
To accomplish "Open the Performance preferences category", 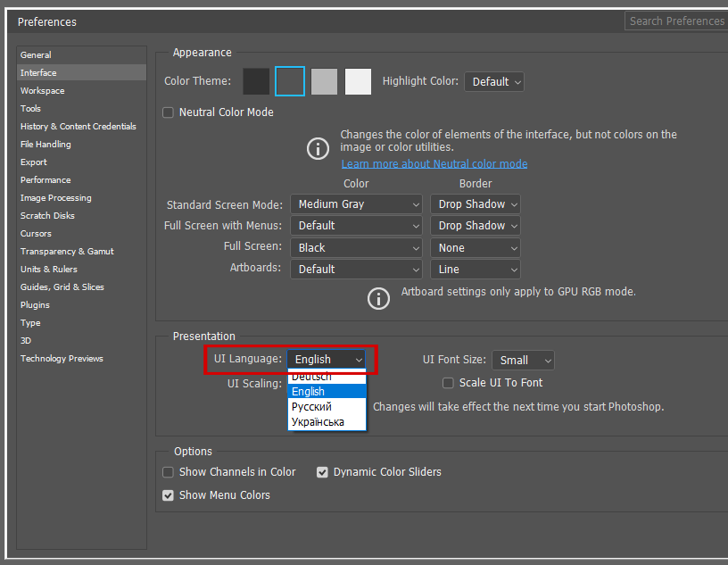I will [82, 179].
